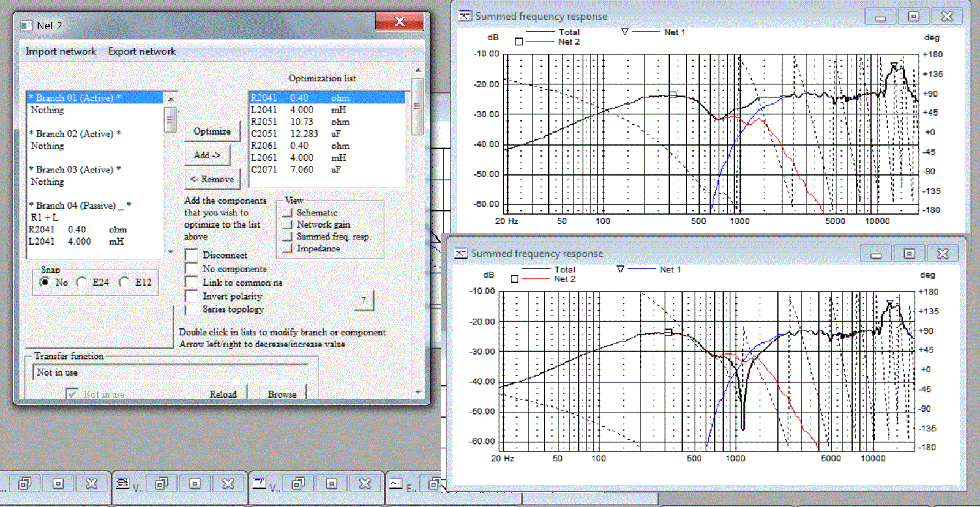Close the third minimized 'V..' window

pyautogui.click(x=365, y=484)
